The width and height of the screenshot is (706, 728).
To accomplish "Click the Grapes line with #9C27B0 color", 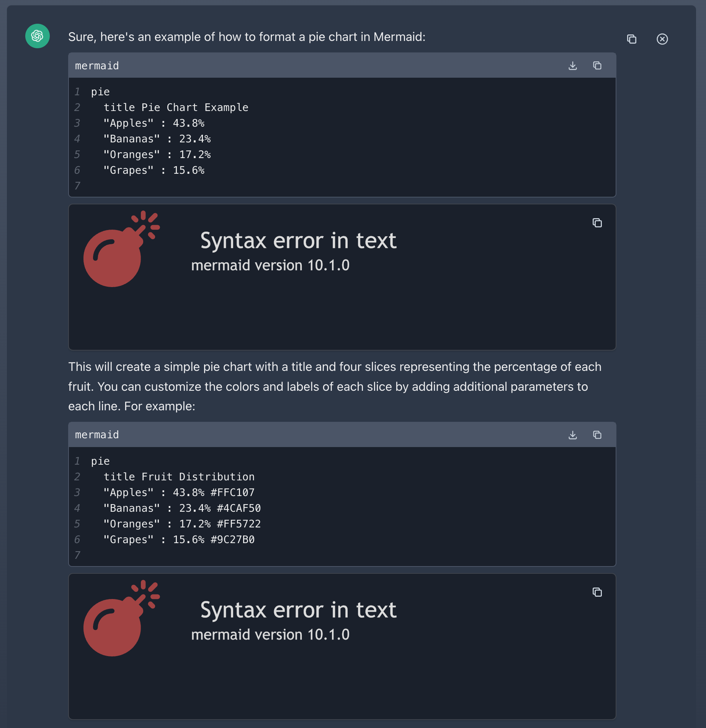I will click(179, 540).
